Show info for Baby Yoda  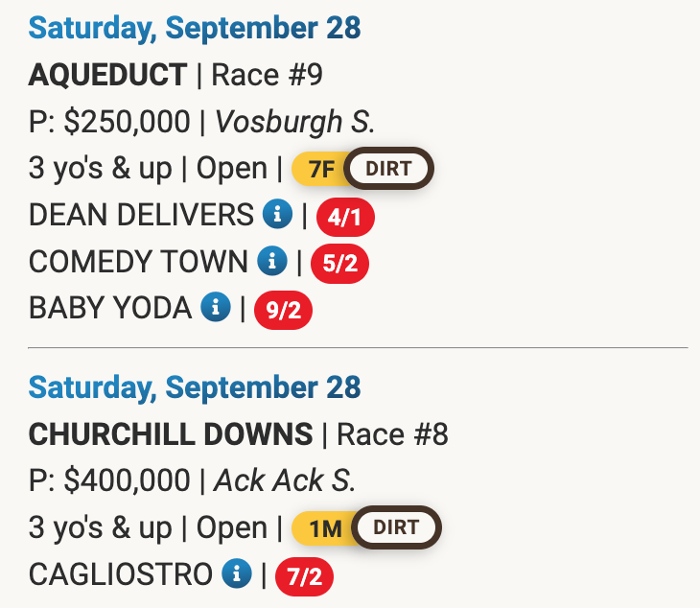click(216, 308)
